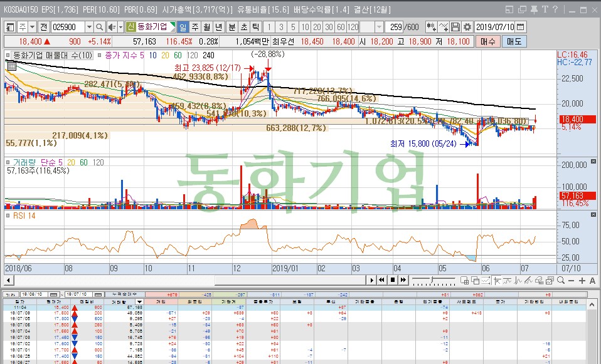The height and width of the screenshot is (364, 601).
Task: Click the stop square button
Action: tap(393, 280)
